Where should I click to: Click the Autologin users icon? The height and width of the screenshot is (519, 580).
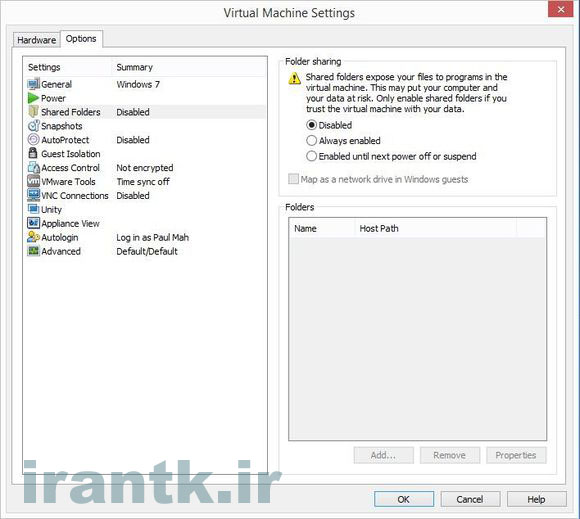pos(33,237)
